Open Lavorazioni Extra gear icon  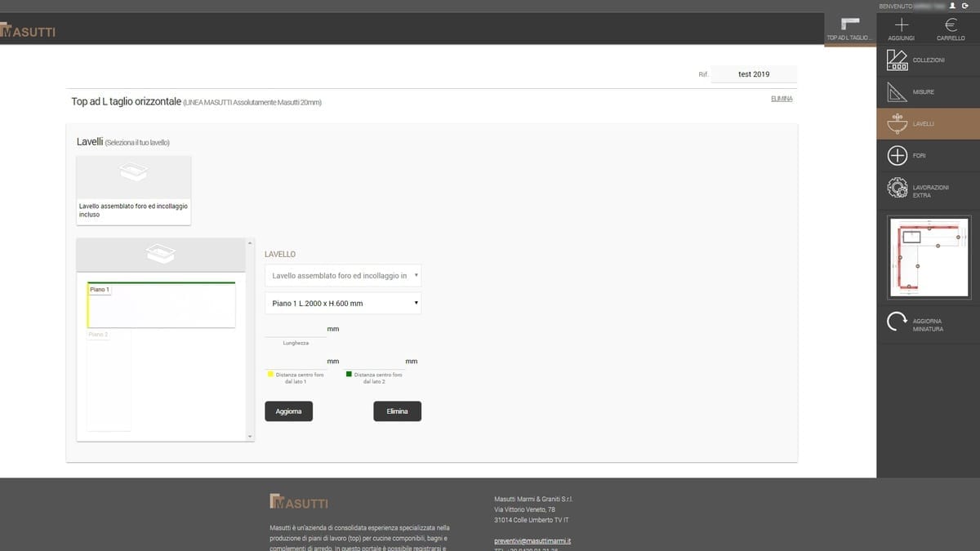pos(897,188)
